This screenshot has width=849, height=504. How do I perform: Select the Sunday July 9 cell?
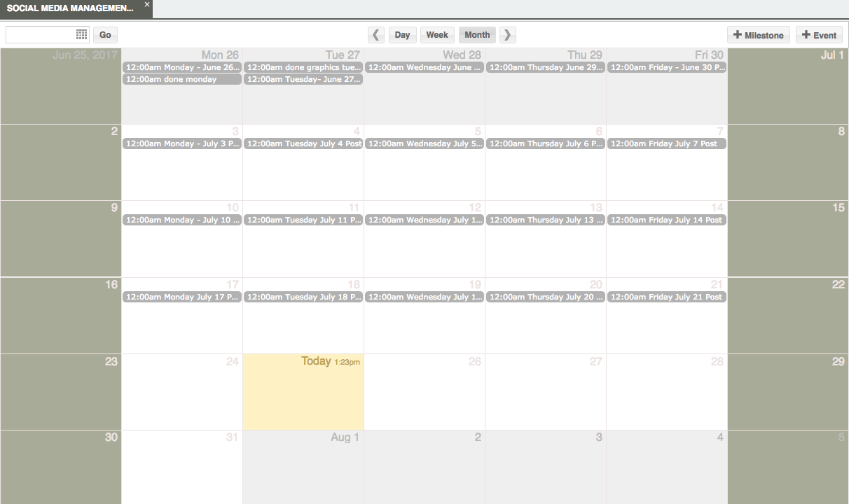[61, 239]
